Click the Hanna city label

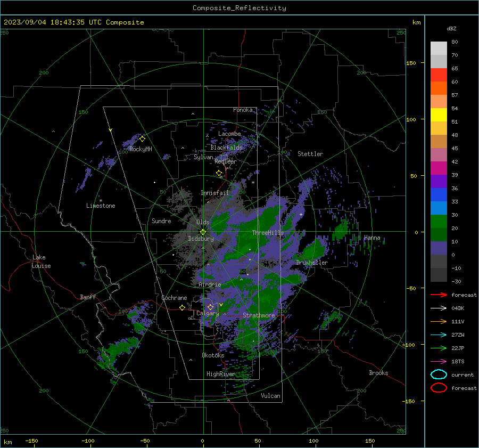372,238
